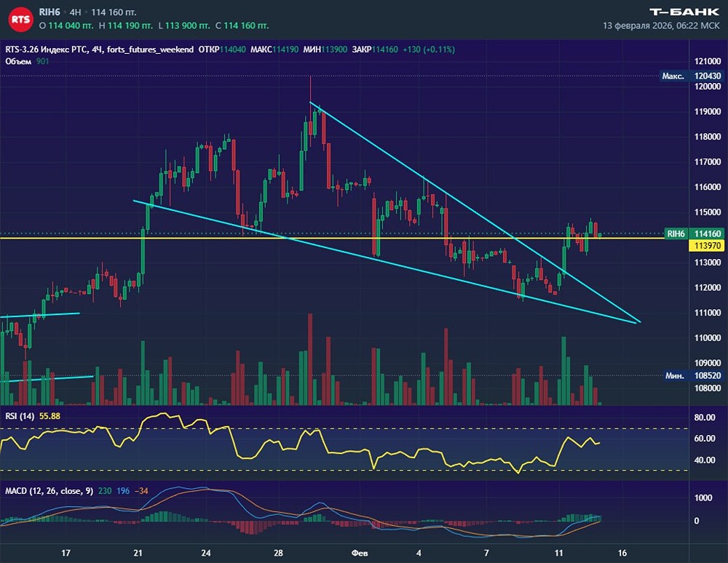728x563 pixels.
Task: Click the RSI (14) indicator label
Action: pyautogui.click(x=20, y=416)
